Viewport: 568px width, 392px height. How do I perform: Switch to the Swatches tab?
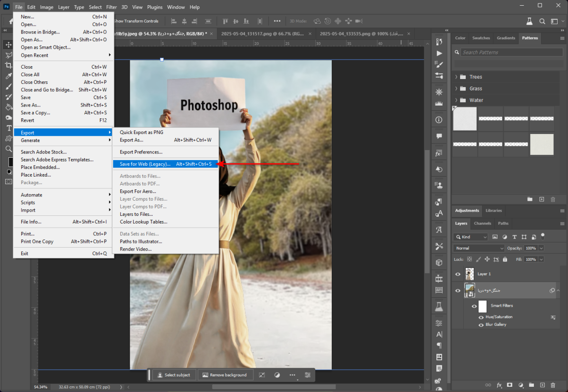tap(481, 38)
